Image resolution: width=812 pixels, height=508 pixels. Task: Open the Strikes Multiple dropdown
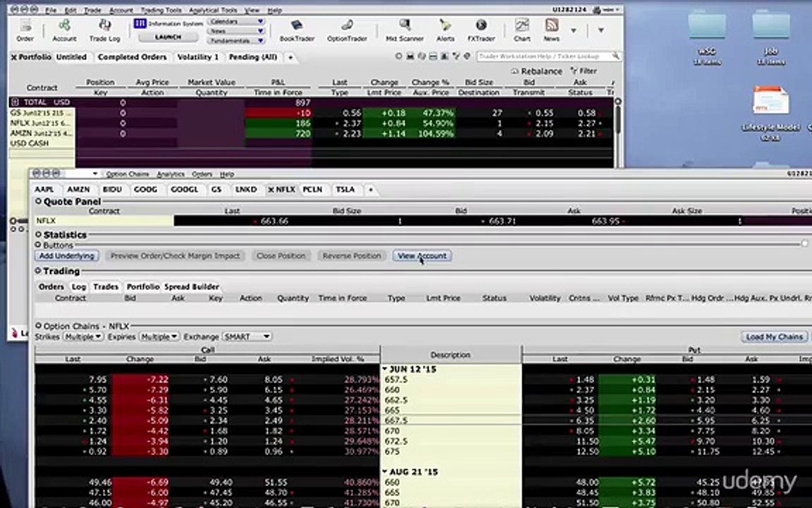click(83, 337)
